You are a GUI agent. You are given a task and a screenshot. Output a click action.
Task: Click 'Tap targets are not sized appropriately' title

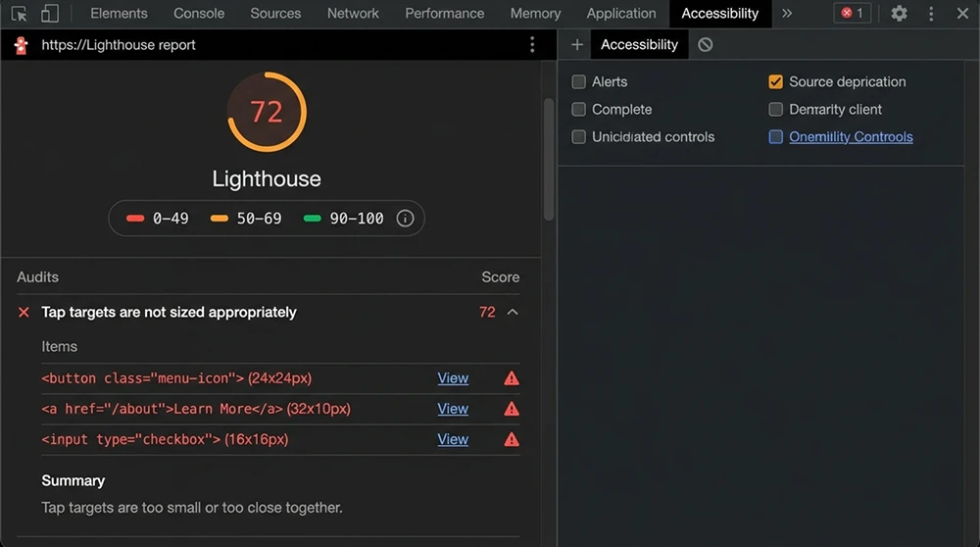point(169,312)
